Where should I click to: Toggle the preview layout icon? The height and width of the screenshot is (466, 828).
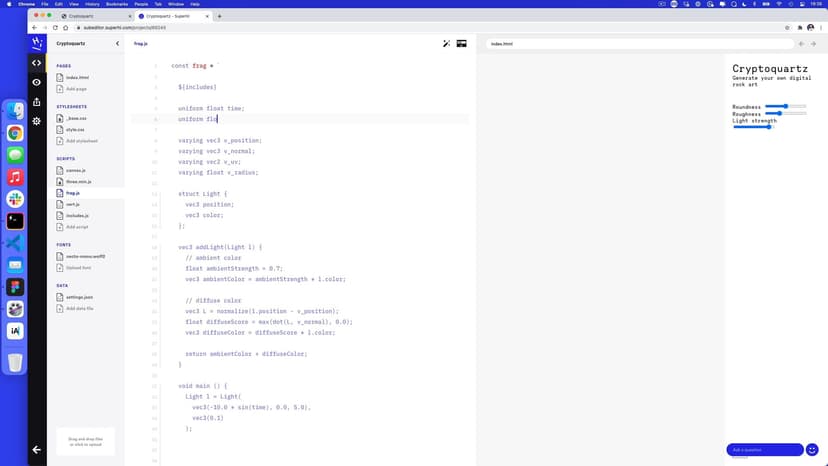pos(462,44)
